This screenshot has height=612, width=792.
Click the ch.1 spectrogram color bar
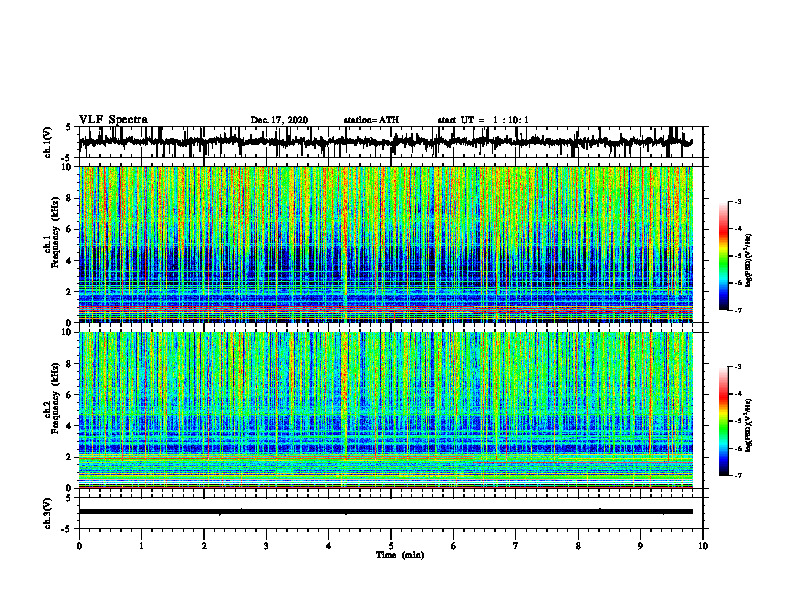723,256
